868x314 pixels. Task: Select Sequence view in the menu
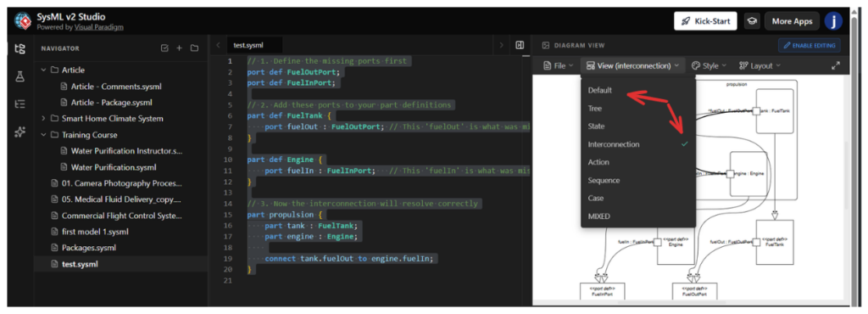click(637, 180)
